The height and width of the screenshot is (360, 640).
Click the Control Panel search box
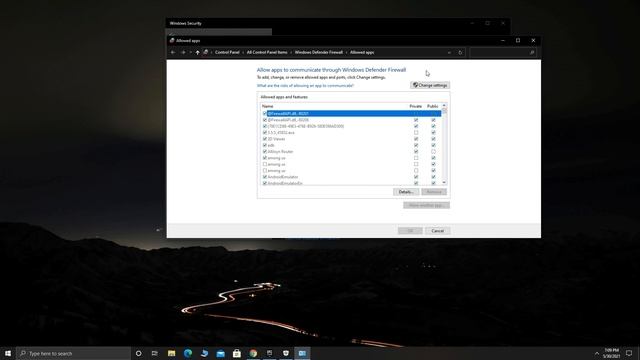point(502,53)
